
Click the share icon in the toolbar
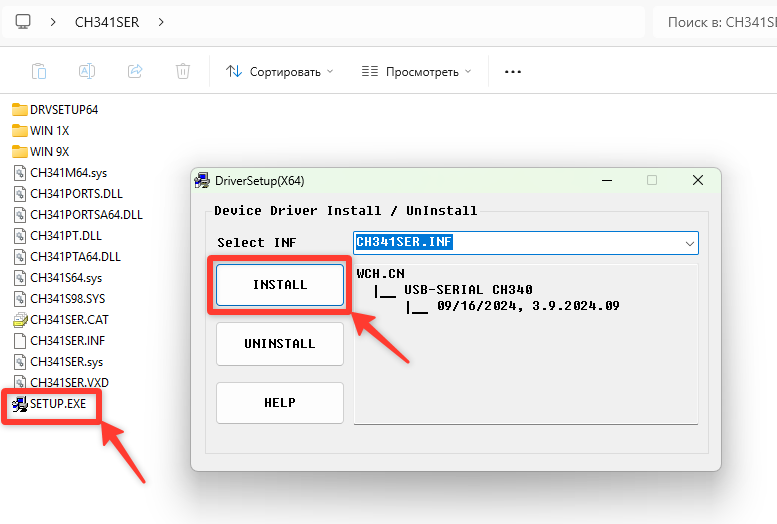(x=135, y=71)
